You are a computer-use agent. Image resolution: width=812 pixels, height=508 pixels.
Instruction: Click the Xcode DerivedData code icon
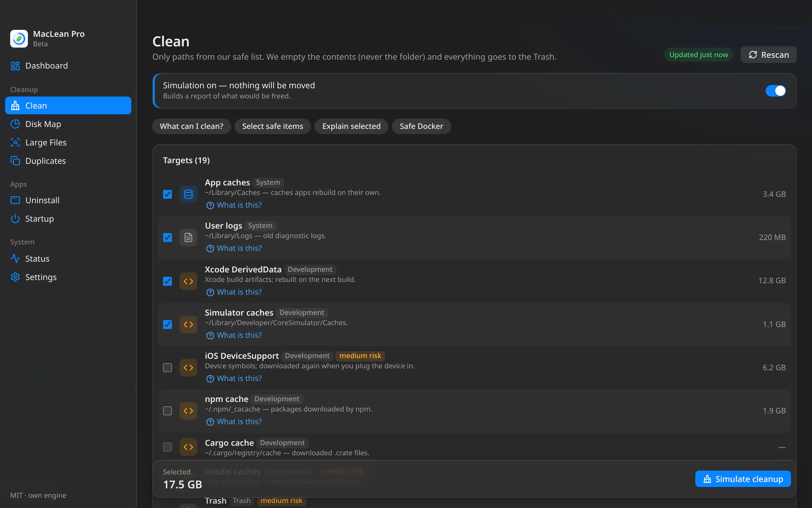(x=188, y=281)
